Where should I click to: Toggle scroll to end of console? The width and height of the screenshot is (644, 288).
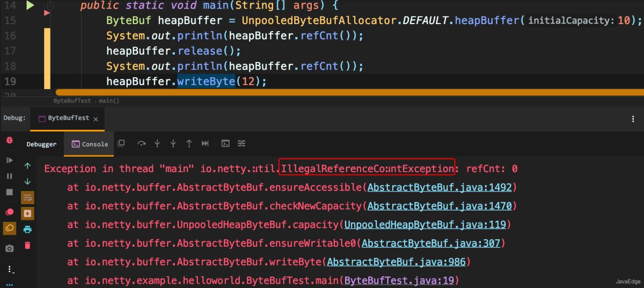point(27,213)
